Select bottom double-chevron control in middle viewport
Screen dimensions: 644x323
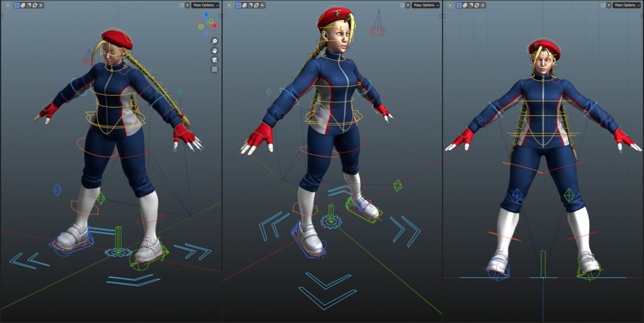pos(327,290)
